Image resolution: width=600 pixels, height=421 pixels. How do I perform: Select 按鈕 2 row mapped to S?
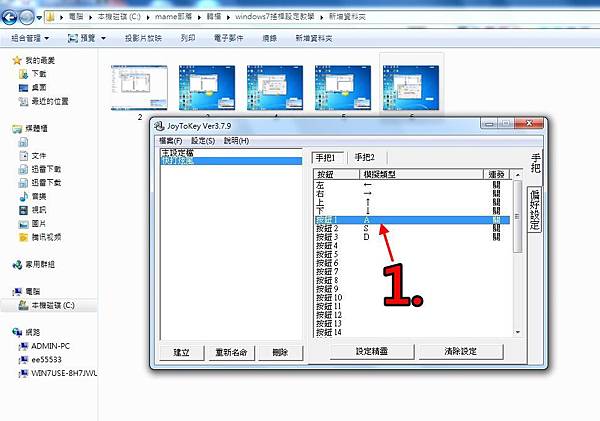tap(412, 228)
